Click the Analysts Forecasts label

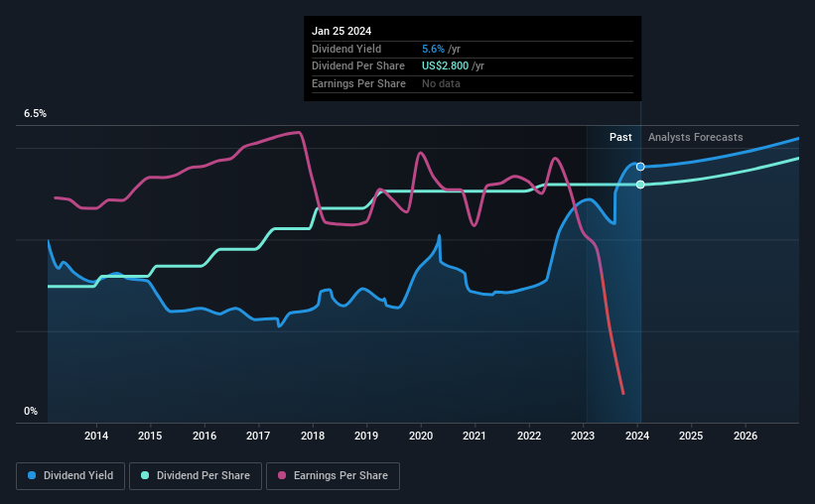tap(696, 137)
